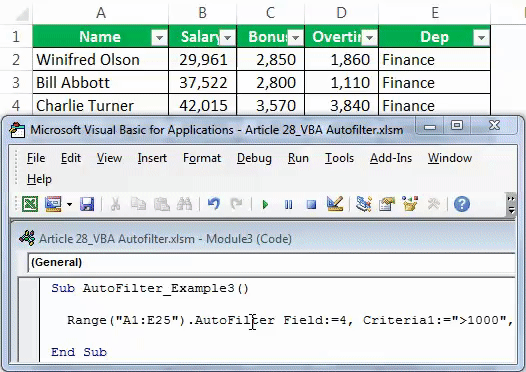Image resolution: width=526 pixels, height=372 pixels.
Task: Click the Reset stop square icon
Action: (x=311, y=204)
